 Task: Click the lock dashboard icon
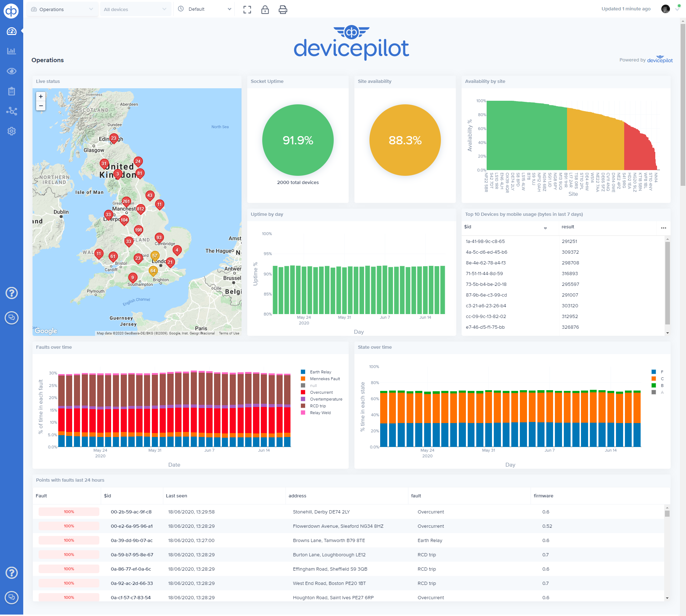tap(265, 10)
